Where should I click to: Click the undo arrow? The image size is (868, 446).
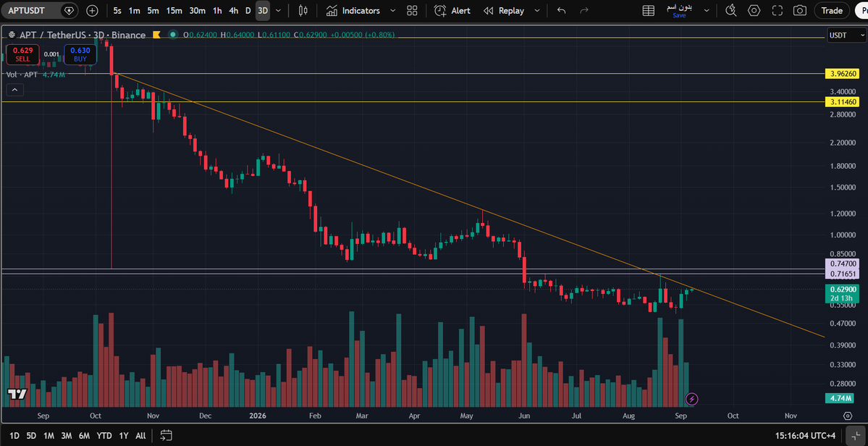click(562, 11)
